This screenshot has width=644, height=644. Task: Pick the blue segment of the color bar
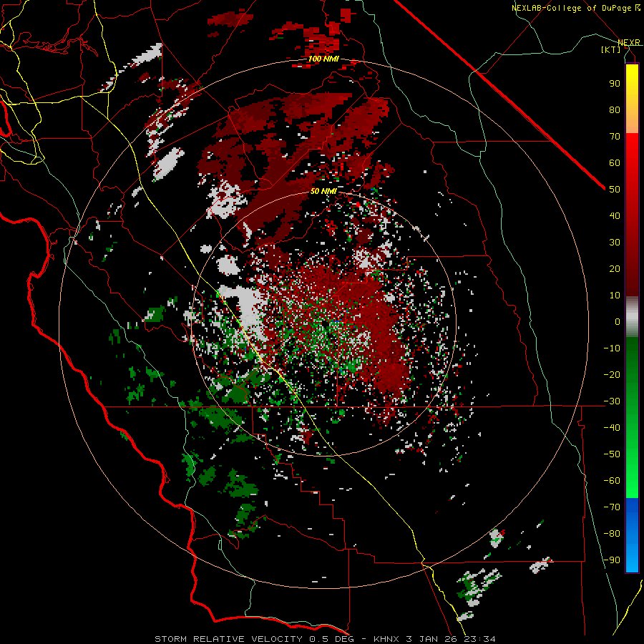pos(632,535)
